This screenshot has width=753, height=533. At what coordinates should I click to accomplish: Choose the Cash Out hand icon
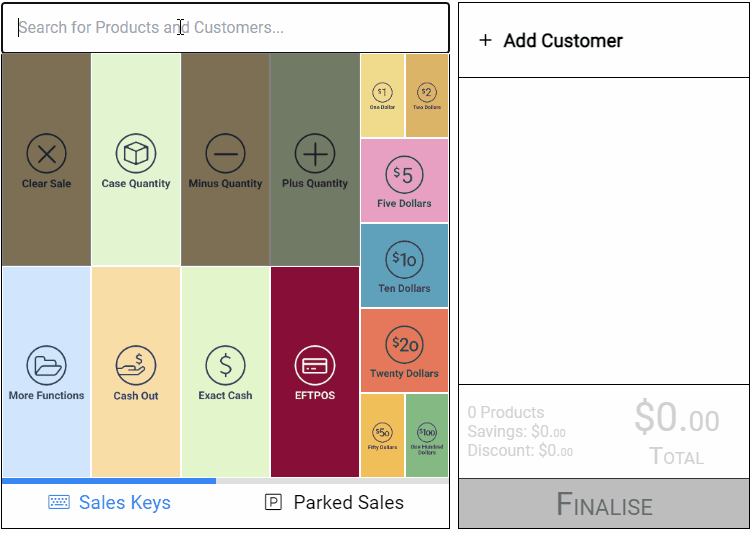point(136,365)
